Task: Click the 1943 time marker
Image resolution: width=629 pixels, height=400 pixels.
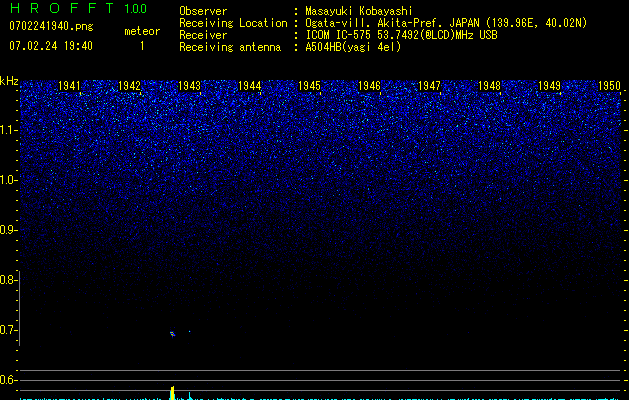Action: click(x=189, y=86)
